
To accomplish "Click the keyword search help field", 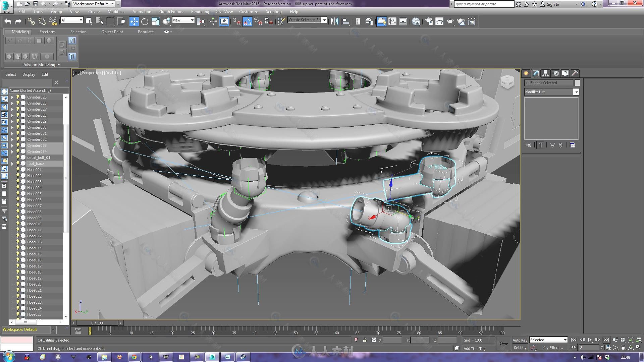I will pyautogui.click(x=484, y=4).
